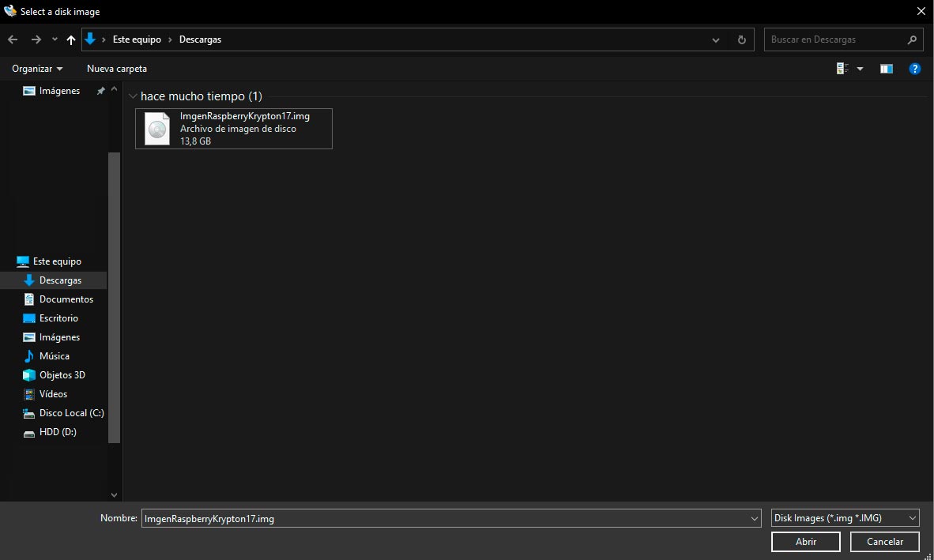The height and width of the screenshot is (560, 934).
Task: Expand the Nombre filename history dropdown
Action: pos(753,519)
